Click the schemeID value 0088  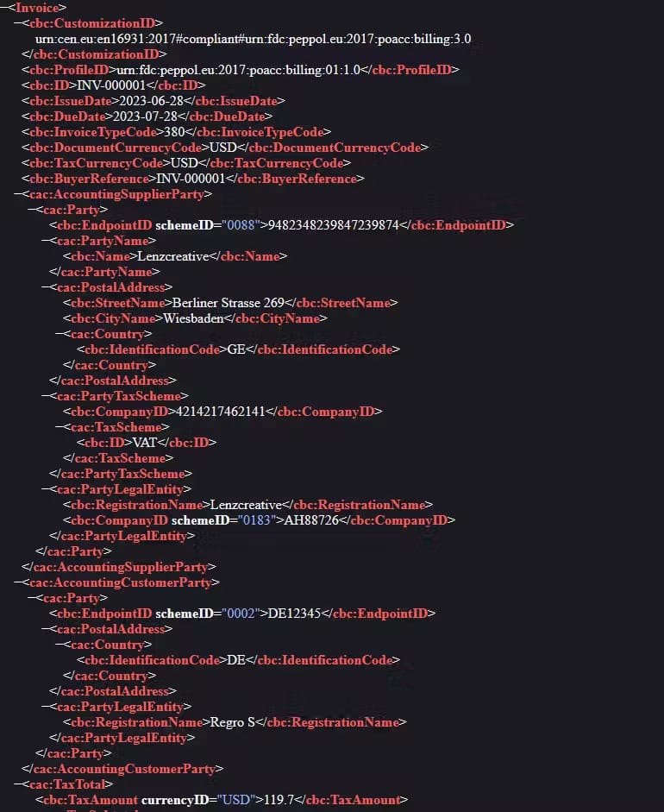241,225
